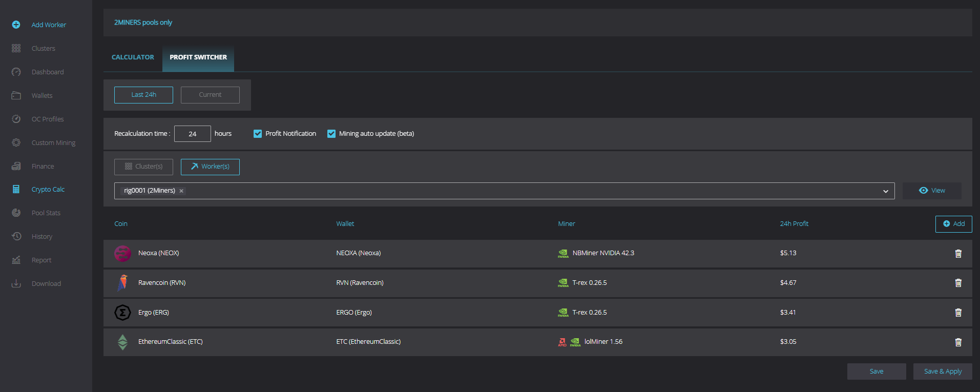Screen dimensions: 980x392
Task: Disable Mining auto update (beta)
Action: point(331,134)
